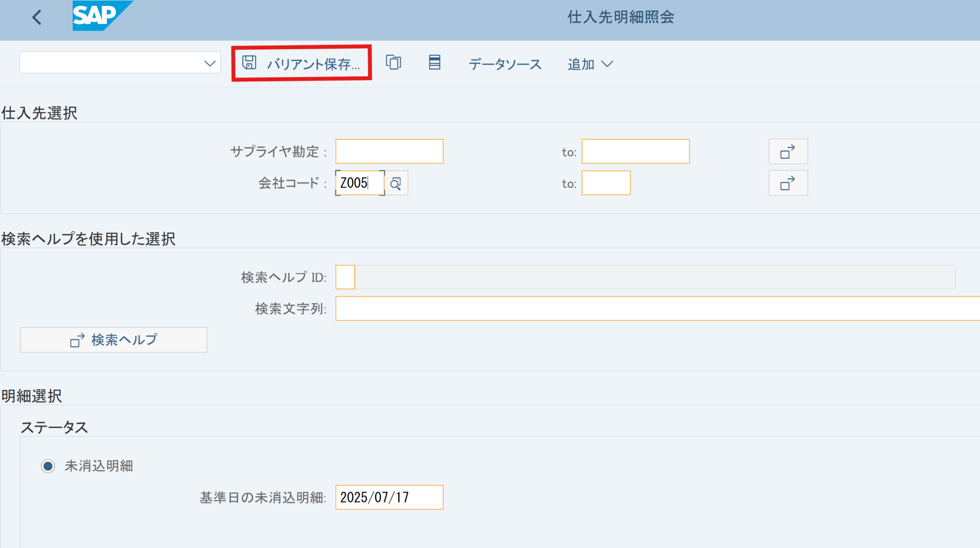Expand the command field dropdown arrow
This screenshot has height=548, width=980.
pos(210,63)
